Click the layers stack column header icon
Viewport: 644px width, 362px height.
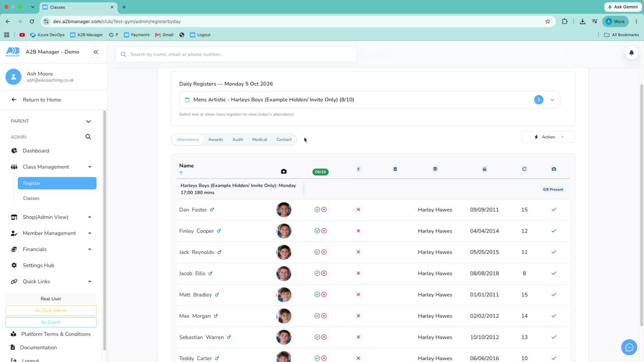pyautogui.click(x=435, y=169)
